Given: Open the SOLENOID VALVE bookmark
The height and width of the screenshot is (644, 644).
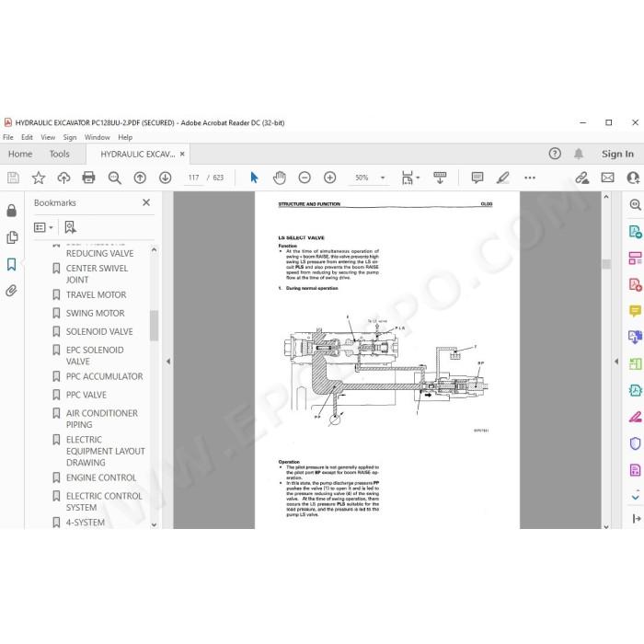Looking at the screenshot, I should click(99, 332).
